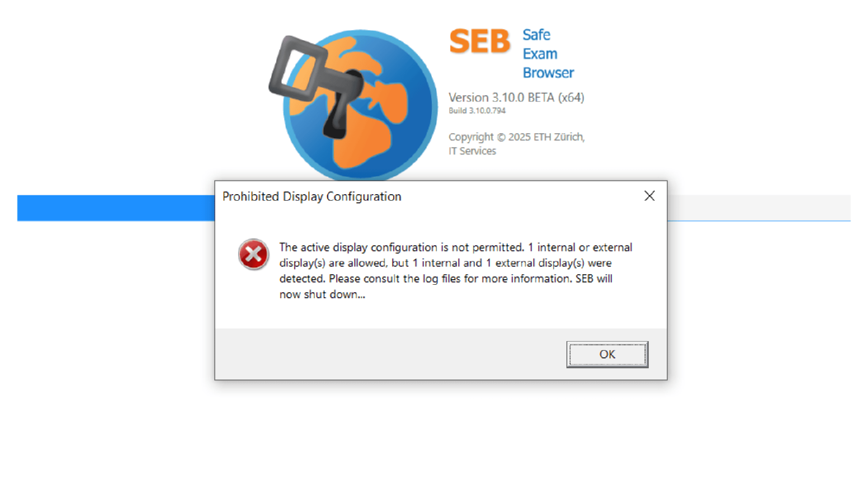This screenshot has width=868, height=488.
Task: Click the red error cross icon
Action: [x=253, y=254]
